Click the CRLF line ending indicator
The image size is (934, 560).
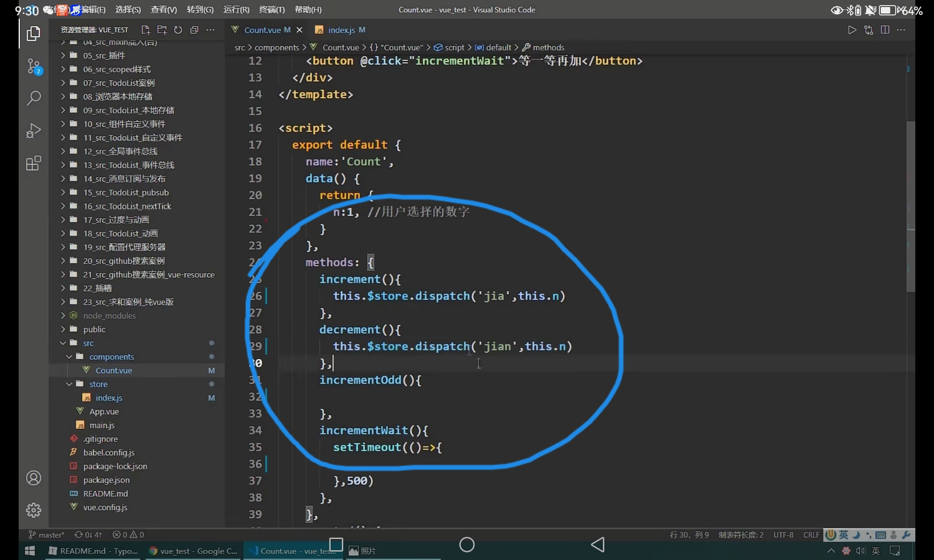point(811,535)
